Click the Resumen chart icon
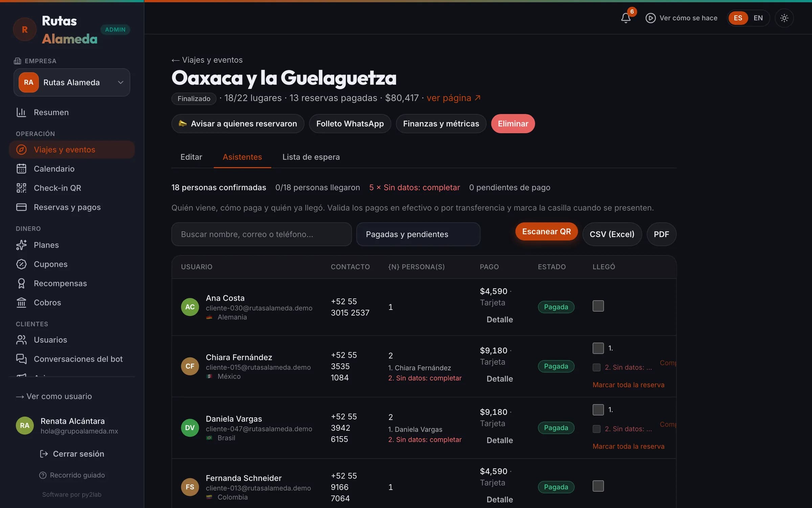The height and width of the screenshot is (508, 812). (21, 112)
